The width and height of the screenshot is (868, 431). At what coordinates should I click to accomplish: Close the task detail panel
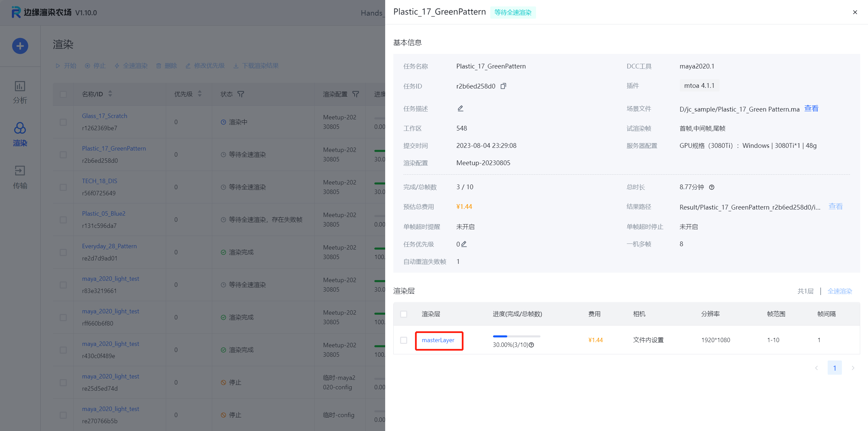[855, 12]
